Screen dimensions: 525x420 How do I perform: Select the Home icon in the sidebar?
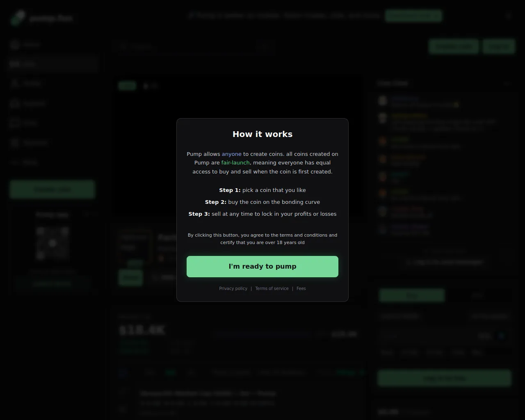tap(15, 44)
